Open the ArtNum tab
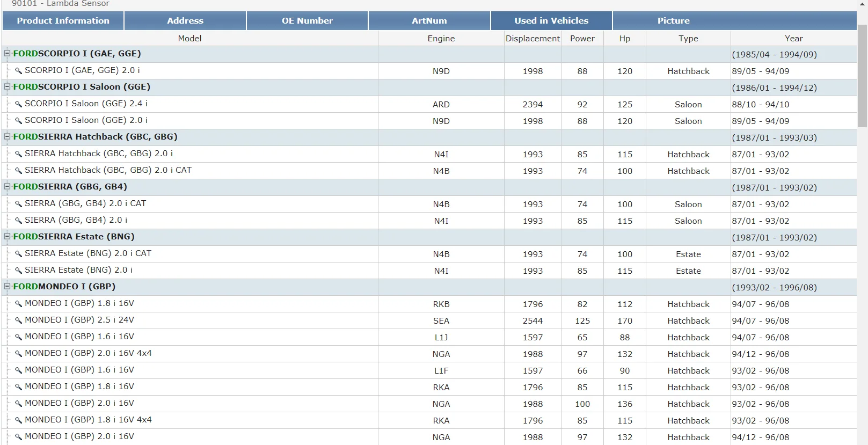 click(x=429, y=21)
